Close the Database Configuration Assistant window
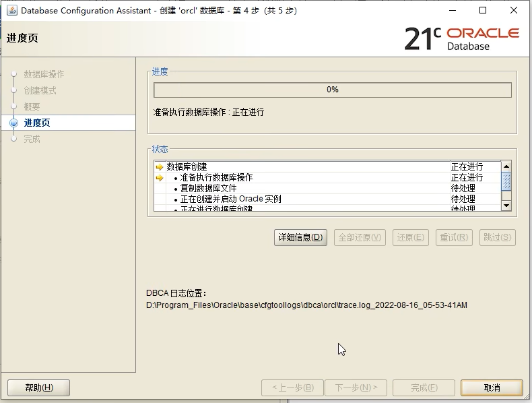Screen dimensions: 532x403 [x=514, y=10]
